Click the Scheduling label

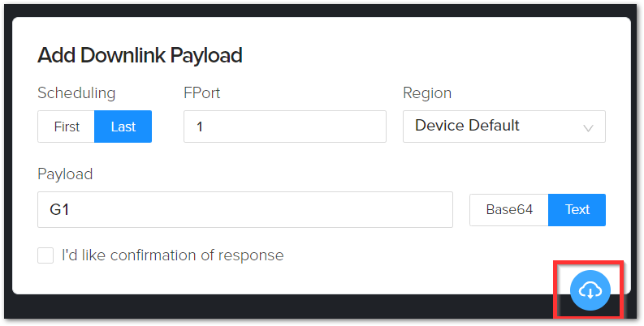(76, 93)
